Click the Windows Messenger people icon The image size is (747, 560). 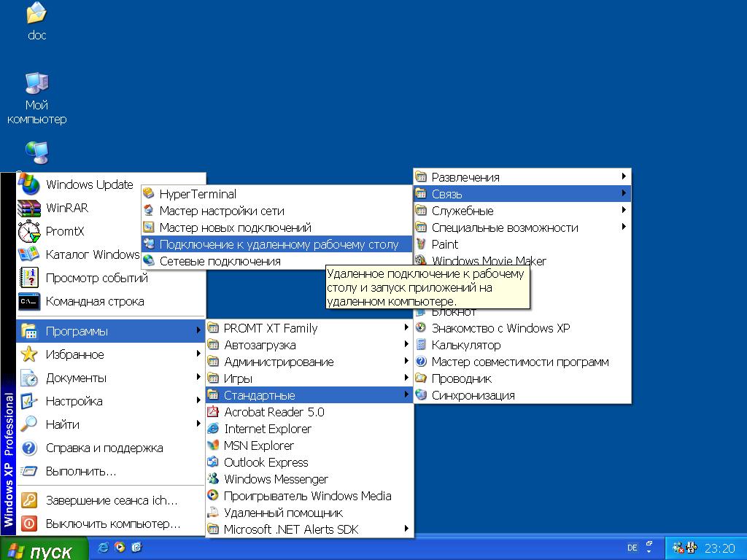pyautogui.click(x=213, y=478)
